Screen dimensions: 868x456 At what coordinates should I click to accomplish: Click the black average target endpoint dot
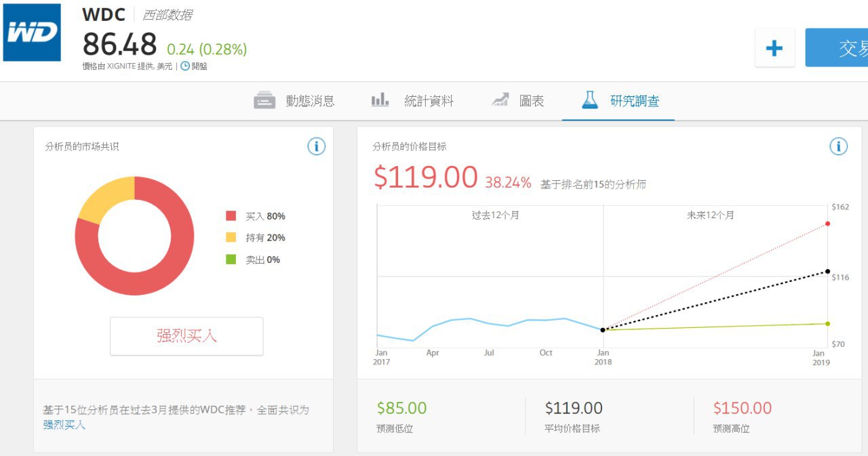tap(827, 272)
